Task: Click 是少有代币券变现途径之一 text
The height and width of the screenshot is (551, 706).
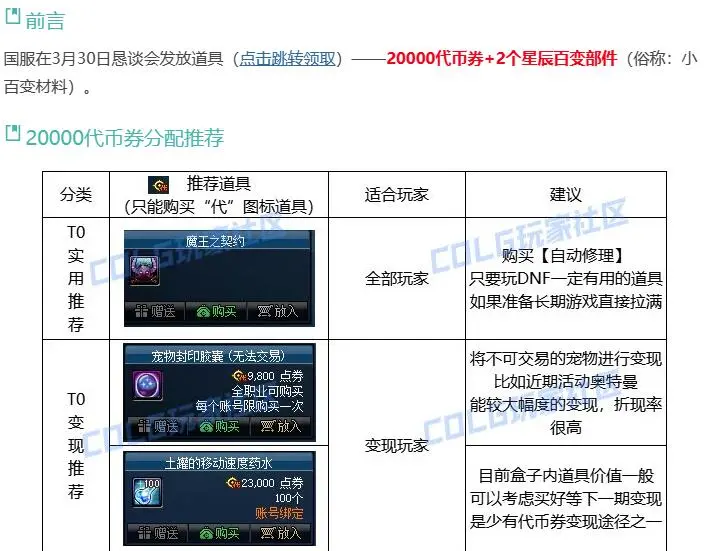Action: coord(566,521)
